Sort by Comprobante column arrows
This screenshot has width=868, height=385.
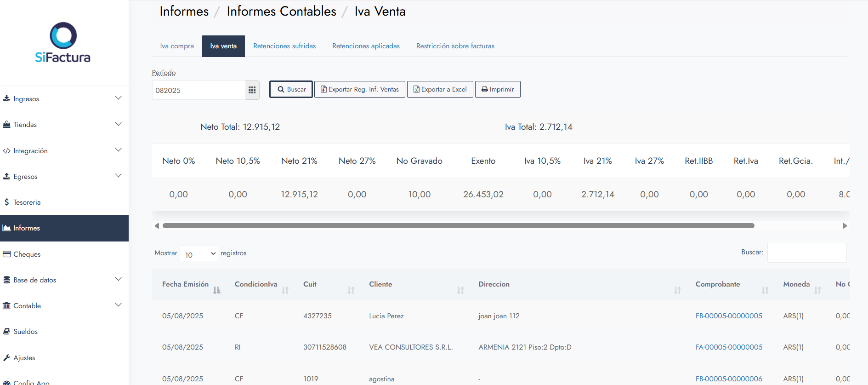[765, 290]
